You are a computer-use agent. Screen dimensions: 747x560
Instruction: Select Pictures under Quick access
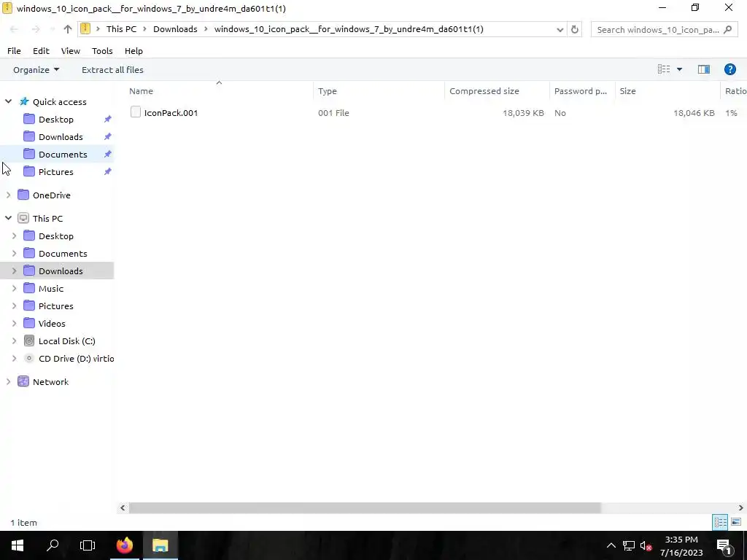click(55, 172)
